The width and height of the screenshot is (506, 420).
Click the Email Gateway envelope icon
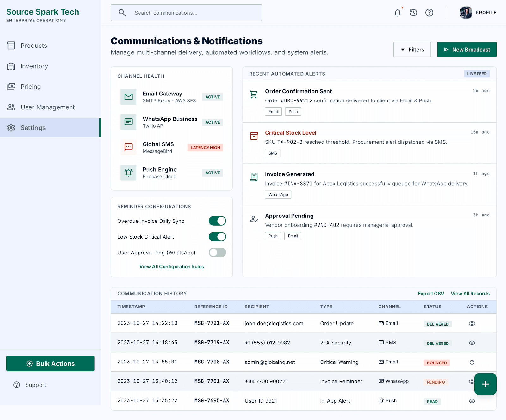click(x=128, y=97)
